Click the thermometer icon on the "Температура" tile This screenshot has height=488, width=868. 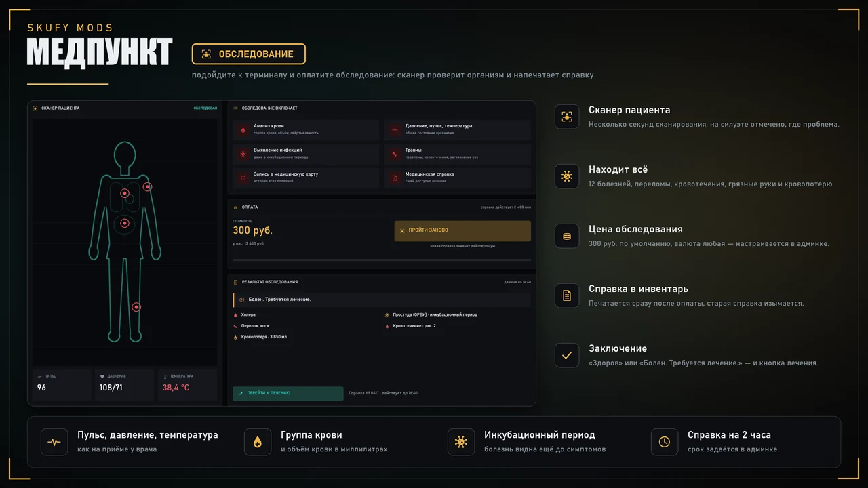(x=165, y=376)
